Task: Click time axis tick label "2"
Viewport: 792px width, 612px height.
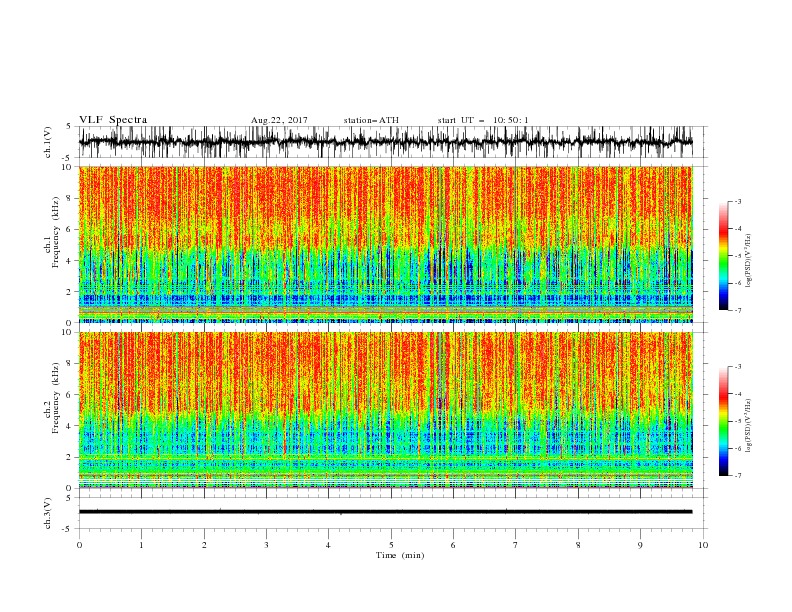Action: pyautogui.click(x=204, y=545)
